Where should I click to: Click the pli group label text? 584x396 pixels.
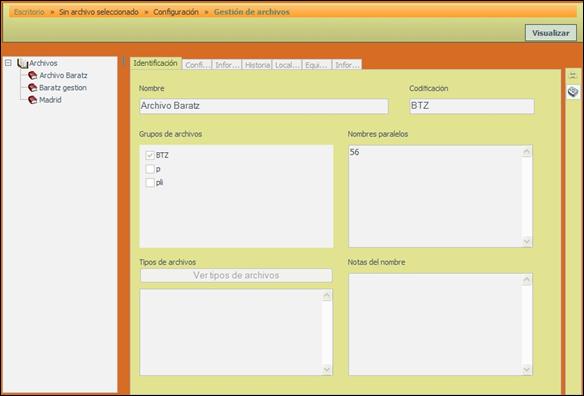point(159,183)
